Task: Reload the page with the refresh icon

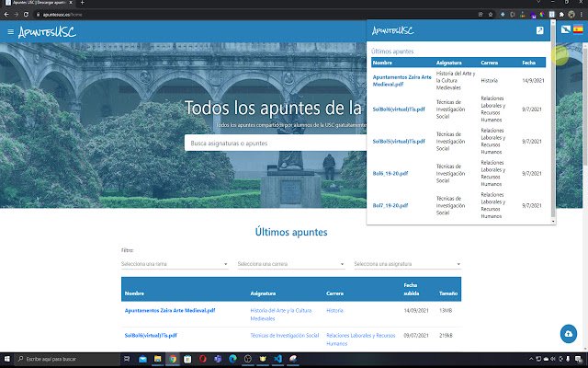Action: 26,15
